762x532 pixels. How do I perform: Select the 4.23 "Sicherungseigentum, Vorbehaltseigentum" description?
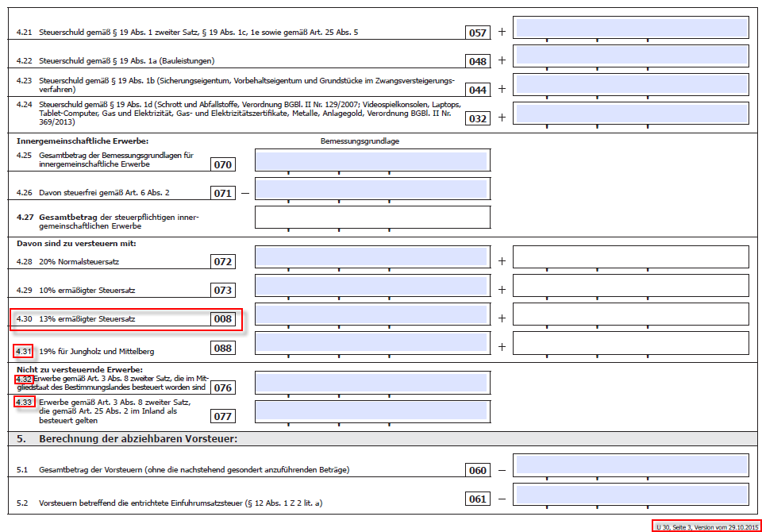pos(247,85)
